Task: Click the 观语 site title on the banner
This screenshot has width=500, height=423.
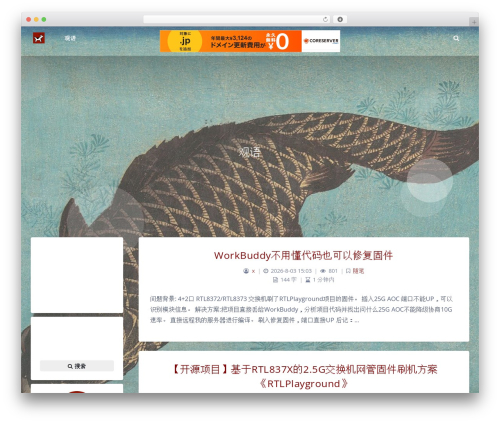Action: click(x=250, y=152)
